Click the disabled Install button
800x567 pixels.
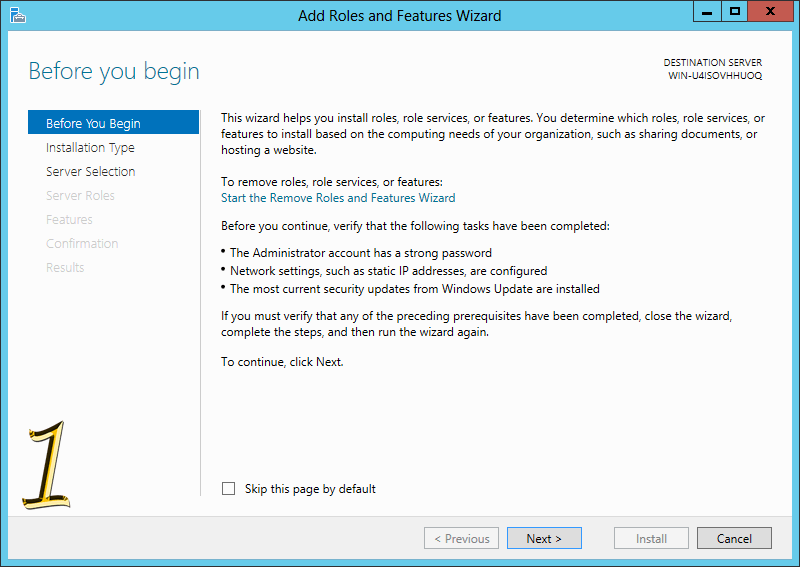651,538
